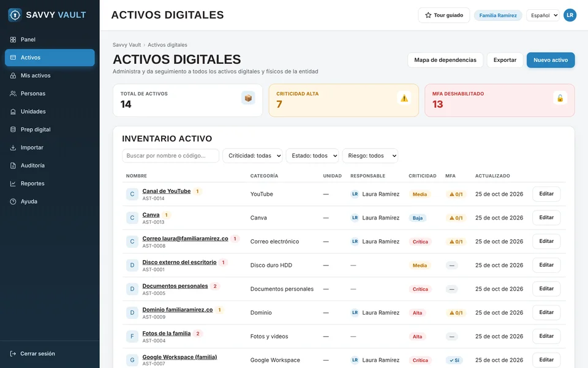Click the Mis activos lock icon
This screenshot has height=368, width=588.
point(13,75)
